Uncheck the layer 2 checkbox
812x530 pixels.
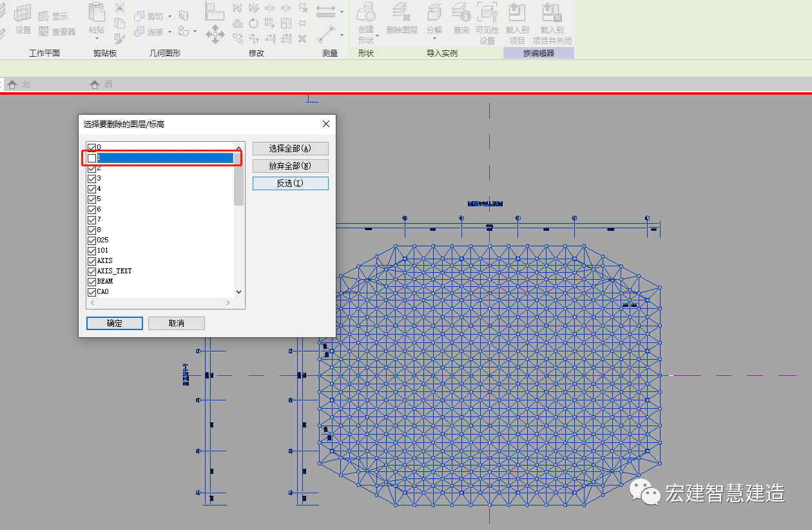click(x=92, y=168)
